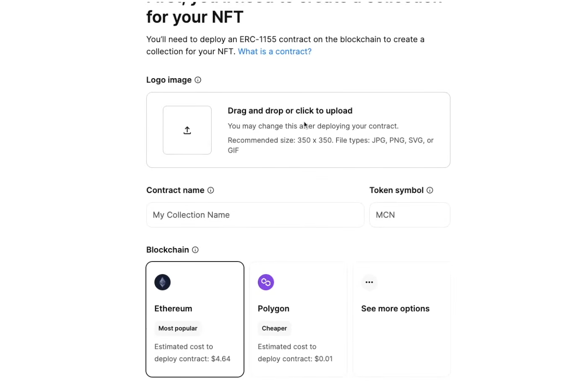Click the recommended size upload hint text
Image resolution: width=588 pixels, height=381 pixels.
coord(331,145)
